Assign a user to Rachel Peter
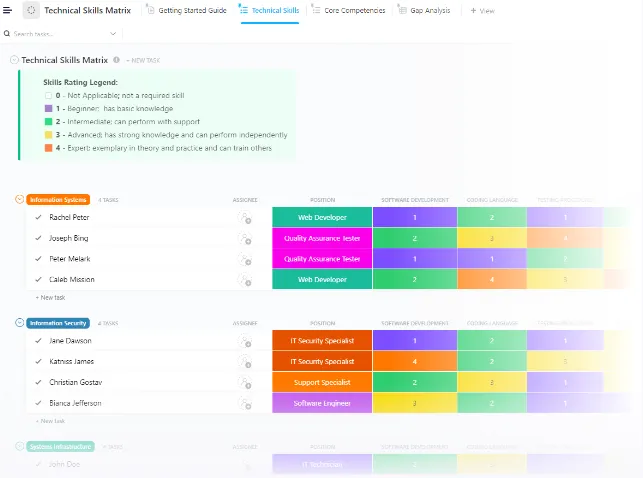The width and height of the screenshot is (643, 478). (x=245, y=218)
